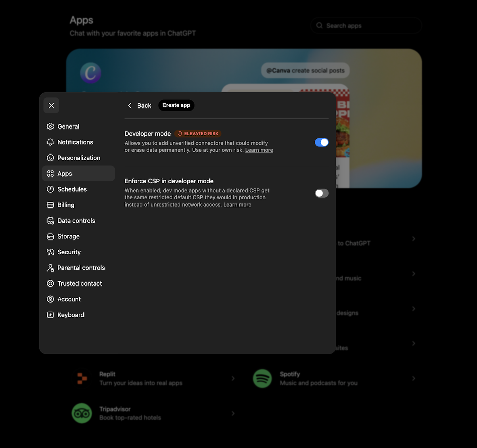Click the Keyboard shortcut icon
477x448 pixels.
coord(50,315)
